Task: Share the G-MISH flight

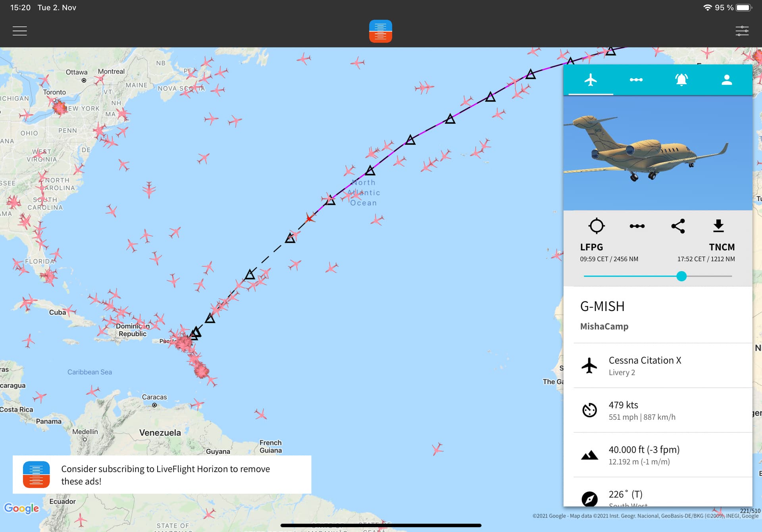Action: pyautogui.click(x=678, y=226)
